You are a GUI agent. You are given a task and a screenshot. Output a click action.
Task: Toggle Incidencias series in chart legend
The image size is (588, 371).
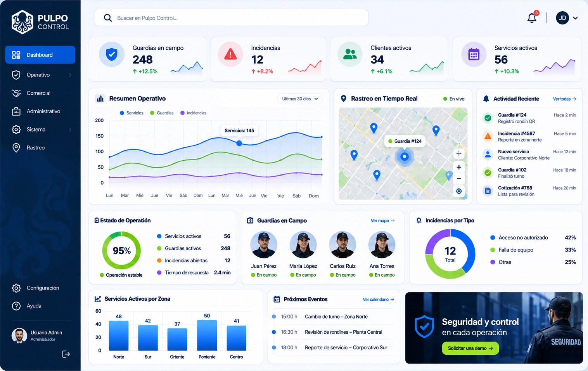[x=193, y=113]
